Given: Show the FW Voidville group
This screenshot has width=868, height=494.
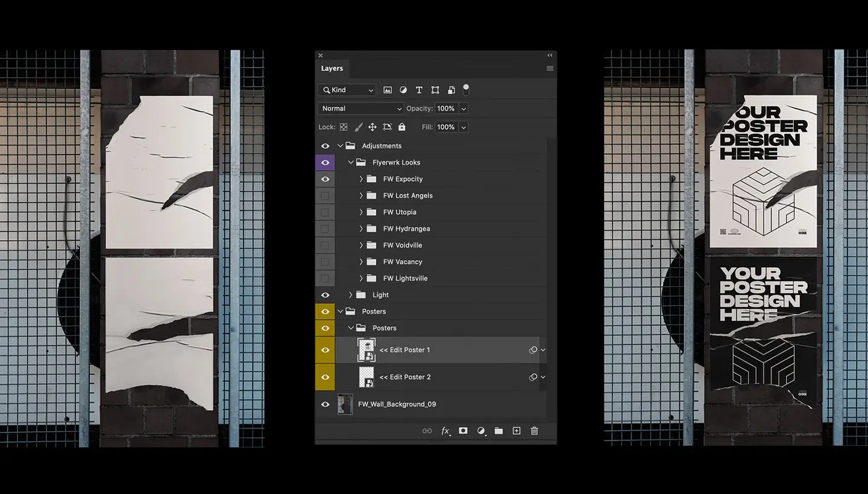Looking at the screenshot, I should tap(325, 245).
